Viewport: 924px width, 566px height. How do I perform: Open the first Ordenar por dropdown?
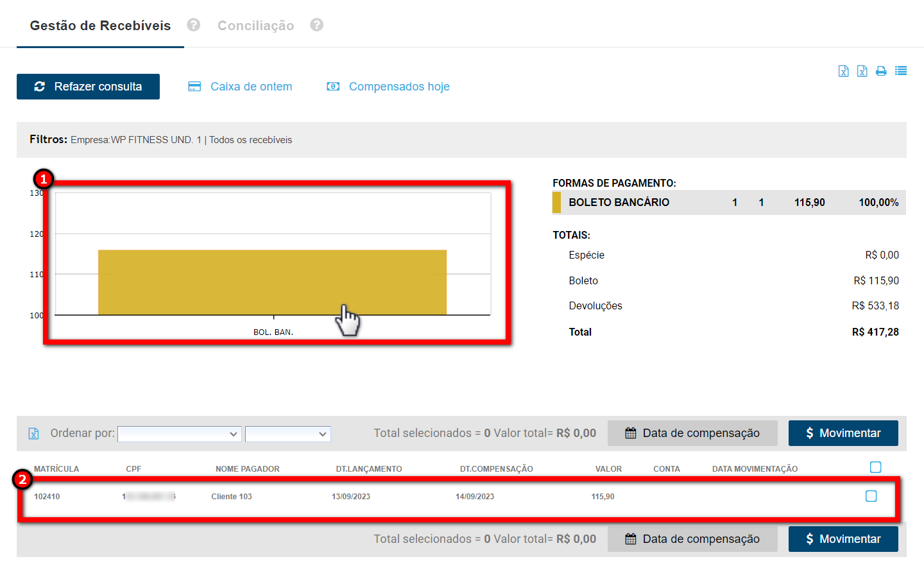tap(179, 434)
